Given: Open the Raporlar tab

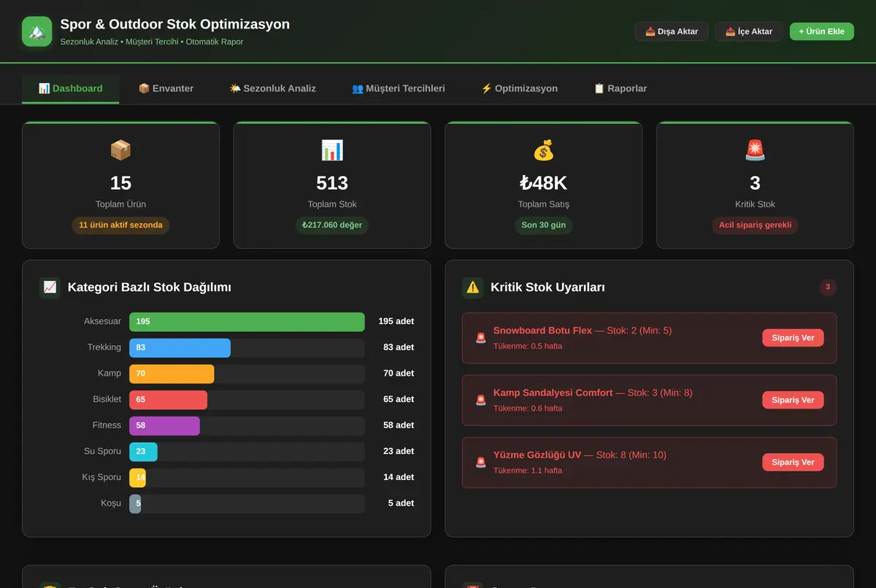Looking at the screenshot, I should point(620,88).
